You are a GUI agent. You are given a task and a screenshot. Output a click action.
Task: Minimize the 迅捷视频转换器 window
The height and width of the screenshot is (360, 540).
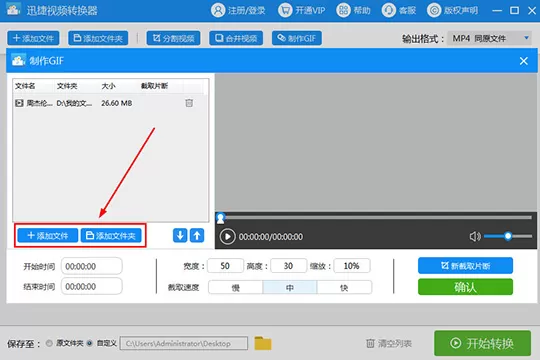tap(497, 11)
